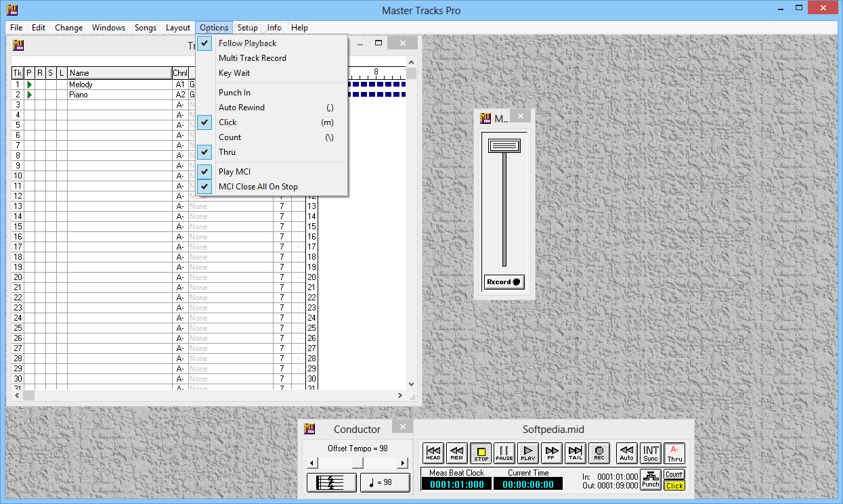
Task: Click the volume fader handle in mixer window
Action: [x=504, y=145]
